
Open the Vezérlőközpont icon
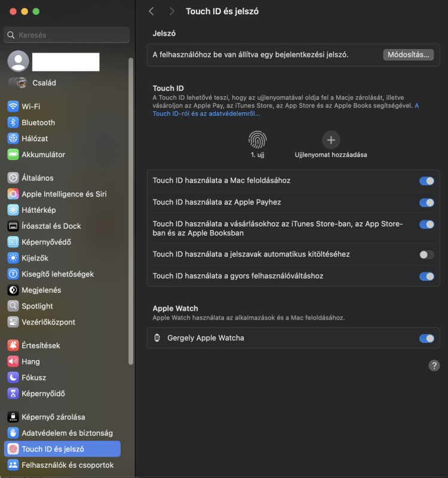pos(13,322)
